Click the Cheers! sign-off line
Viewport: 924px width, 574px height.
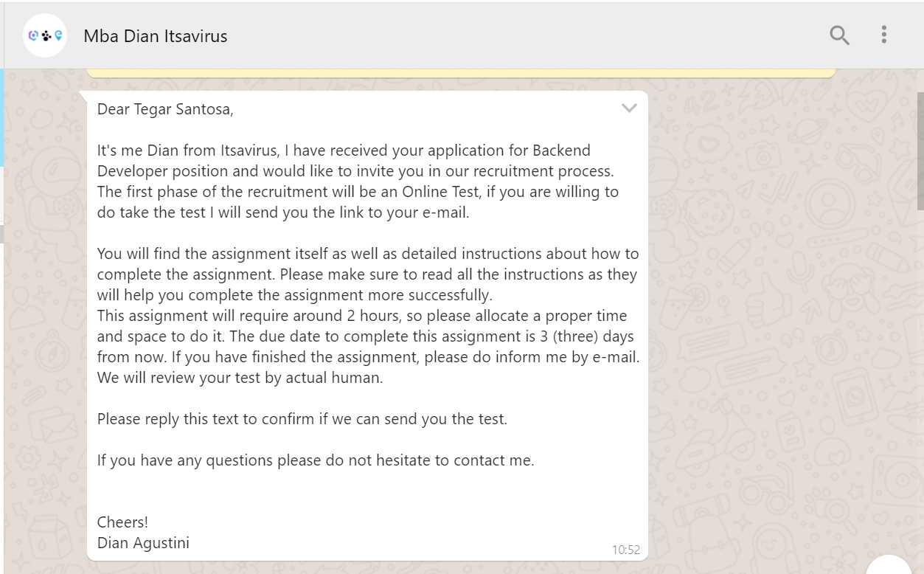coord(122,522)
